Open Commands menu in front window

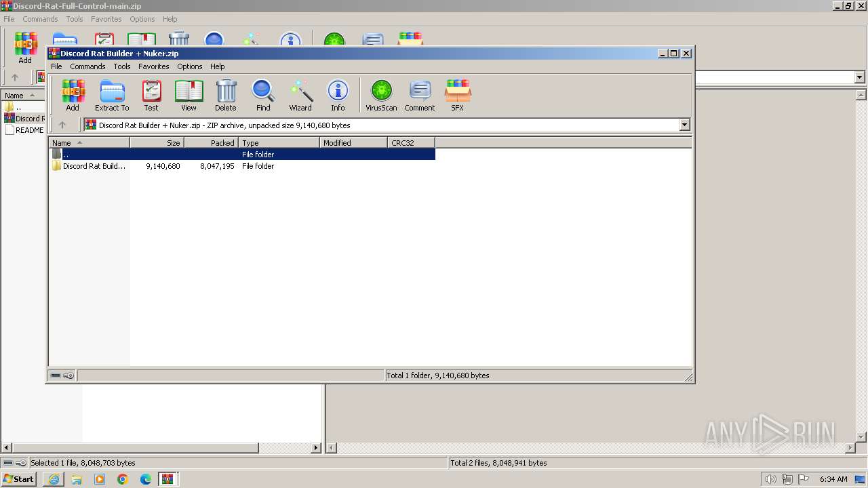(87, 66)
